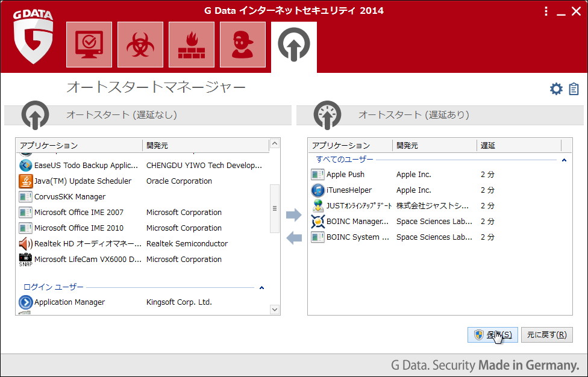Image resolution: width=588 pixels, height=377 pixels.
Task: Click the 株式会社ジャストシ... developer cell
Action: pos(433,206)
